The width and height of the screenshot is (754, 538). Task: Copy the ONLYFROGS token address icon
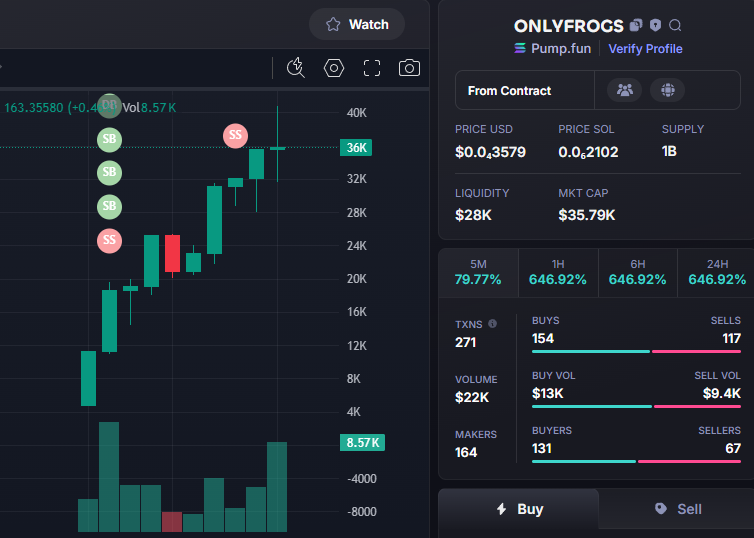[636, 25]
